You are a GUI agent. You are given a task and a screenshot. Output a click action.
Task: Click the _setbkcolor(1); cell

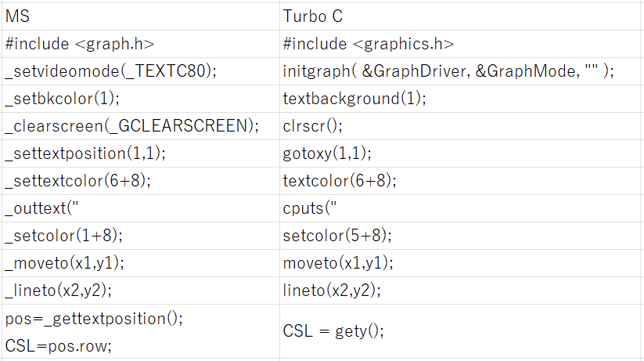click(x=141, y=99)
